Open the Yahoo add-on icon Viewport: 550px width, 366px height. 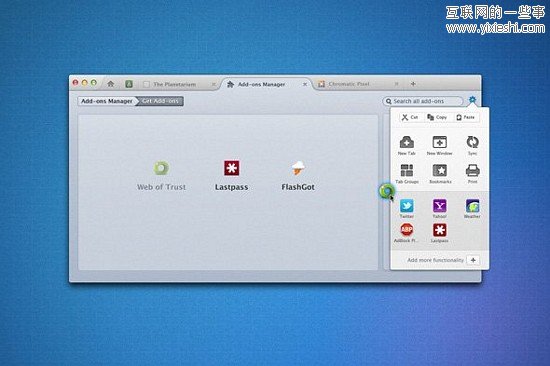(440, 206)
